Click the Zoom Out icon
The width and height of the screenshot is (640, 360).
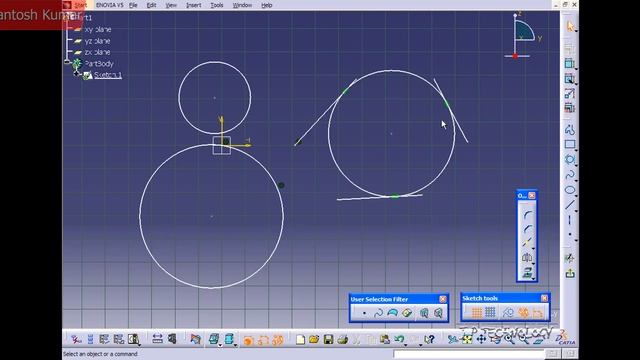pos(524,339)
